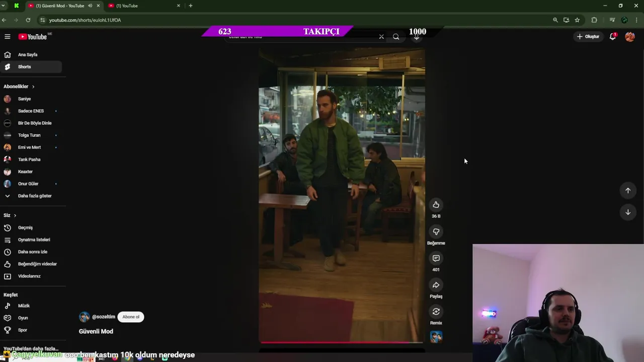Viewport: 644px width, 362px height.
Task: Expand Daha fazla göster subscriptions
Action: [x=31, y=196]
